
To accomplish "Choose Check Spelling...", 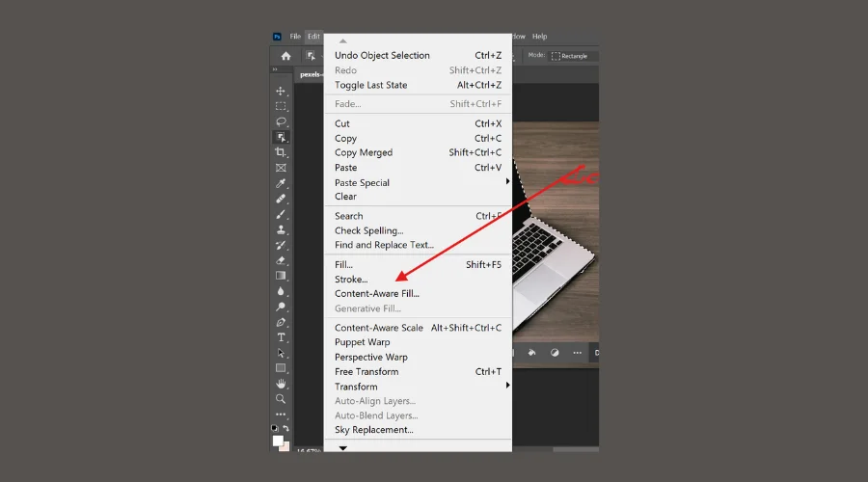I will tap(418, 230).
